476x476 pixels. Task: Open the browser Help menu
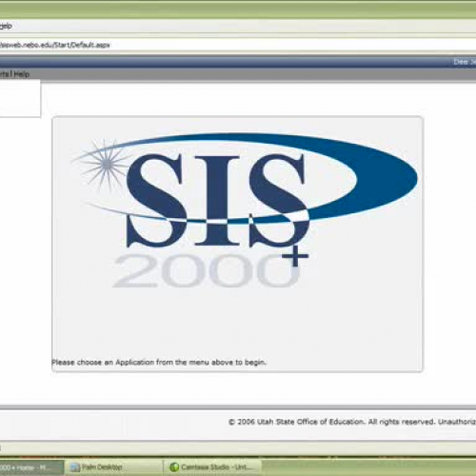[6, 26]
